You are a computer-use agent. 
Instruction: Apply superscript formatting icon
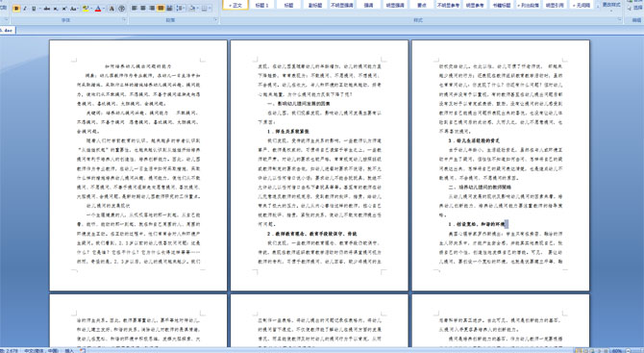click(64, 9)
